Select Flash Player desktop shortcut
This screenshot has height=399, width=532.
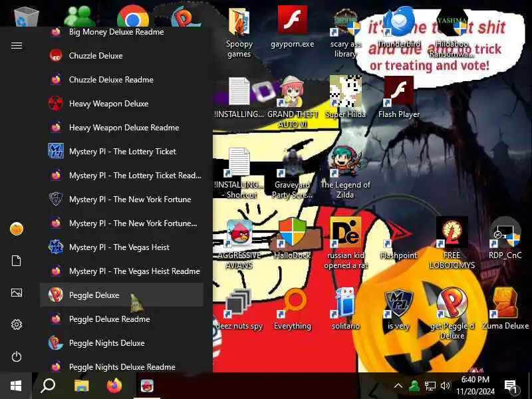398,97
